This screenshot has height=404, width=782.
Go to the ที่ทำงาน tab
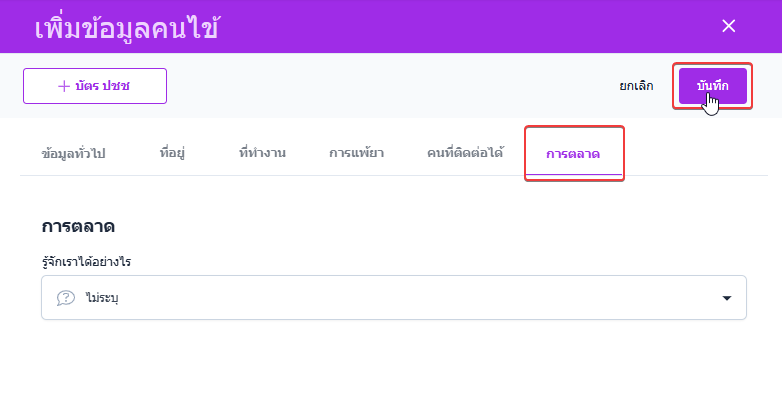click(x=262, y=153)
